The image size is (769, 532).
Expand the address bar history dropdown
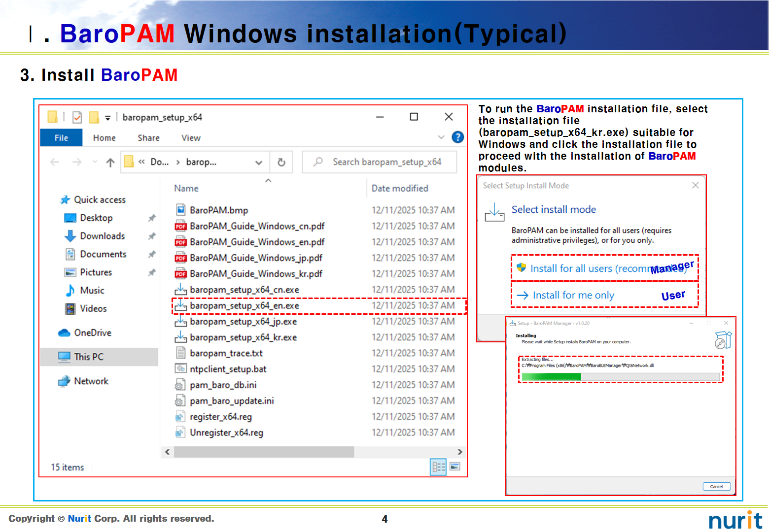tap(258, 163)
